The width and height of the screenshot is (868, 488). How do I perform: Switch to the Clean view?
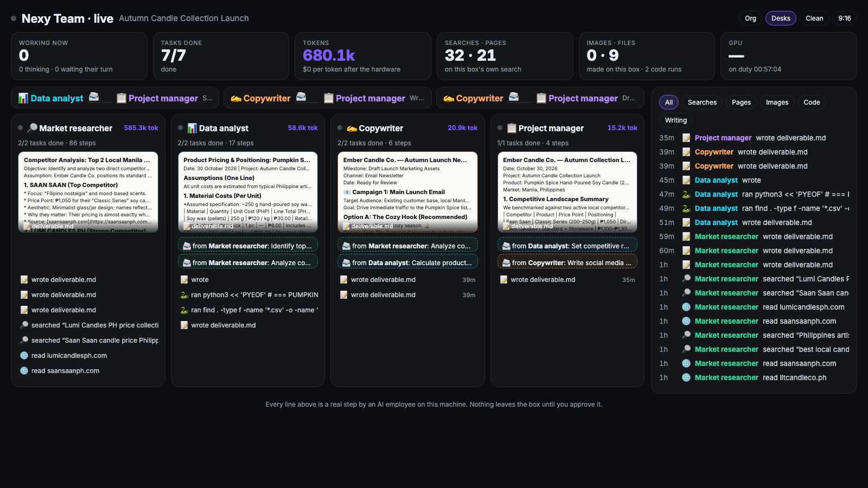point(814,18)
